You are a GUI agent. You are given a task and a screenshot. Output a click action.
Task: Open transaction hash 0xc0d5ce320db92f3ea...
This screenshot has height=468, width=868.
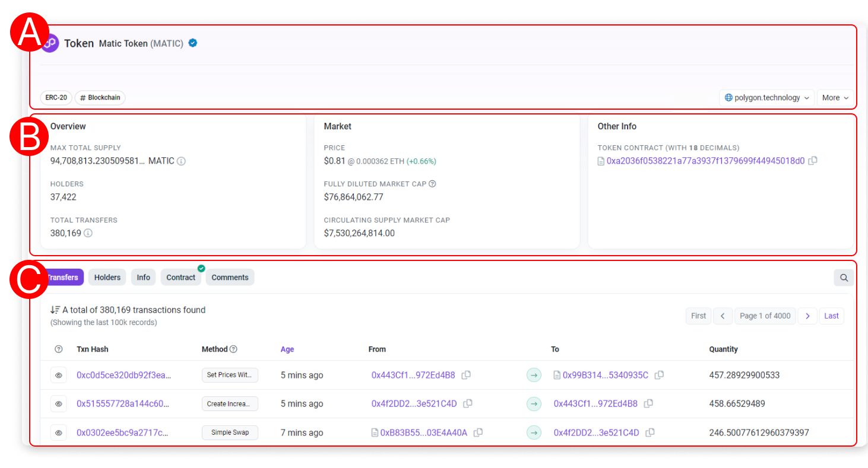[123, 375]
